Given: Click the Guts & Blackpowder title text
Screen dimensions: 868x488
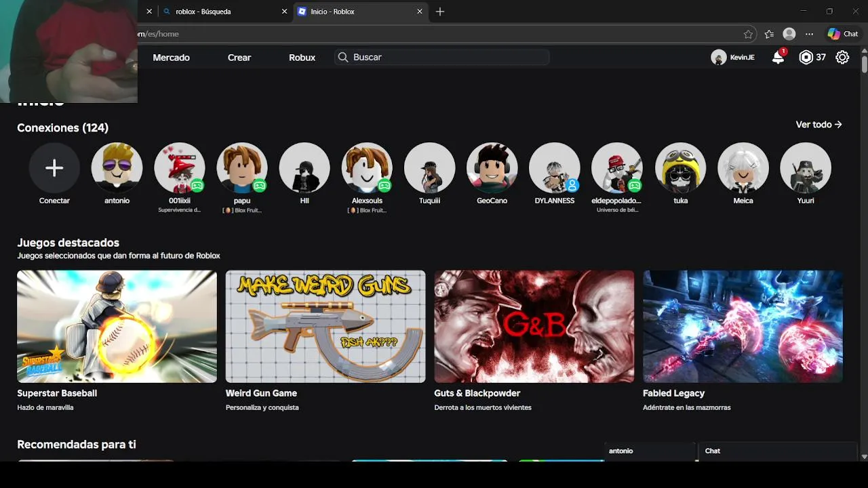Looking at the screenshot, I should (x=477, y=393).
